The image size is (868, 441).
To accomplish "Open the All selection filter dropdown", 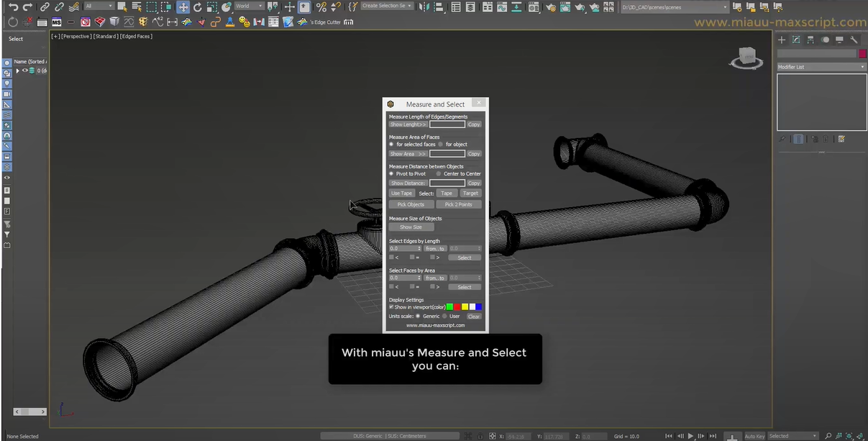I will [x=99, y=6].
